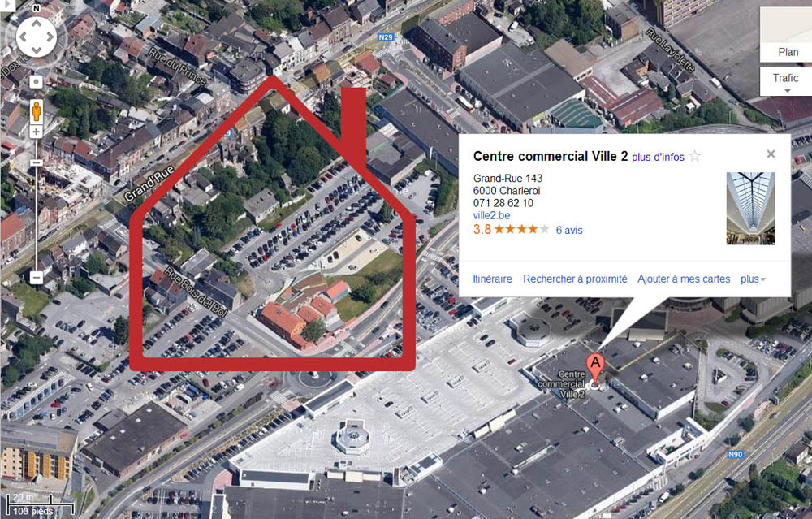Zoom out with the minus button
Screen dimensions: 812x519
[x=37, y=278]
